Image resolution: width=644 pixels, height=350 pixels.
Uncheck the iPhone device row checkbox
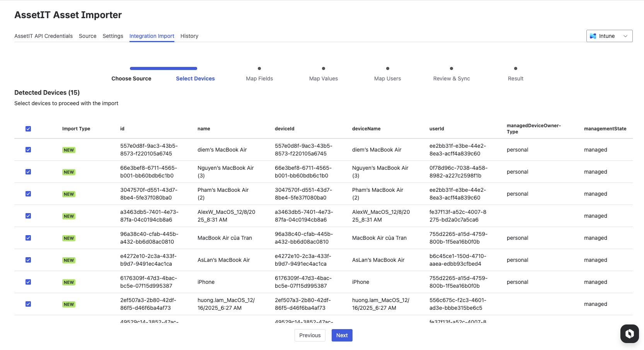[x=28, y=282]
